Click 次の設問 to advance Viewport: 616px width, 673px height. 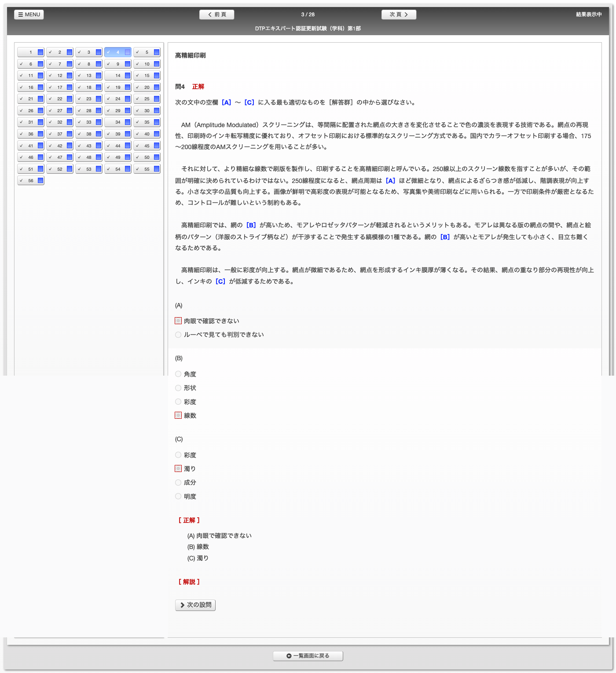(195, 605)
